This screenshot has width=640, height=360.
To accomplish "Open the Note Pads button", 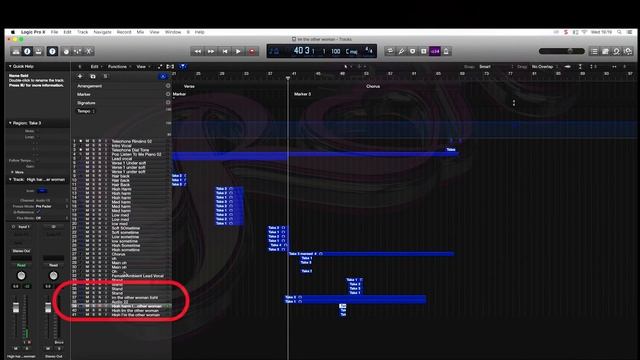I will click(x=605, y=51).
